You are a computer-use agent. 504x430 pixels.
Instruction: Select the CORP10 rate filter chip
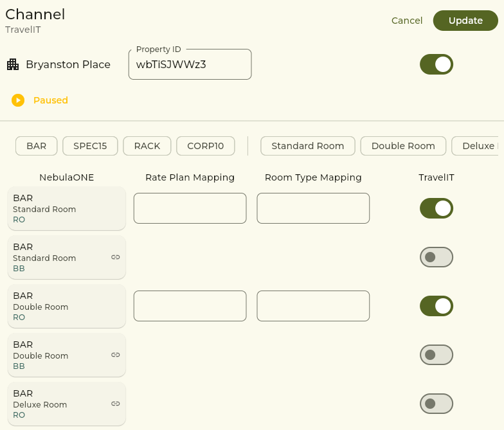[x=206, y=146]
